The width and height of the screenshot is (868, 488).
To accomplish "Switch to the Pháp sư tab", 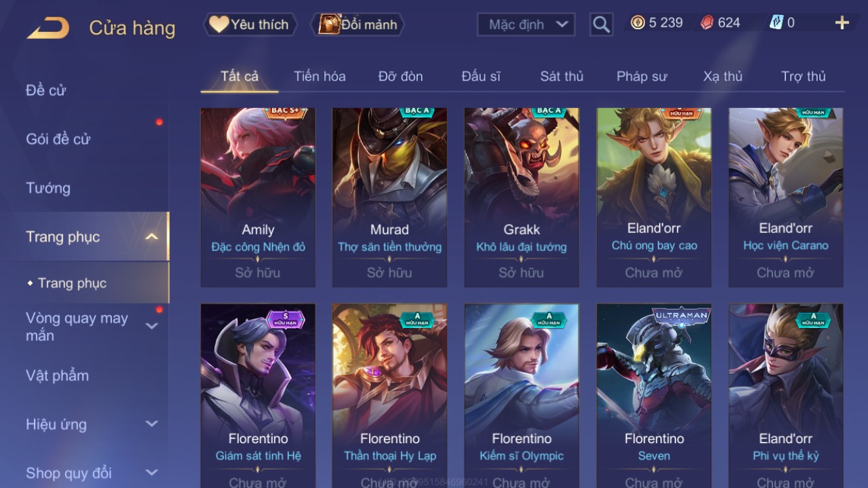I will [642, 76].
